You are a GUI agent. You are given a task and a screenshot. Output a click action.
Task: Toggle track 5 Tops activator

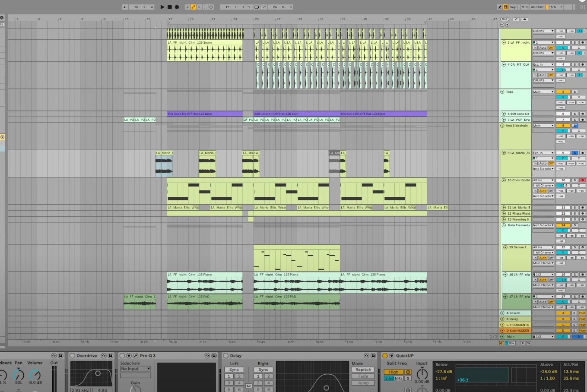[x=563, y=92]
